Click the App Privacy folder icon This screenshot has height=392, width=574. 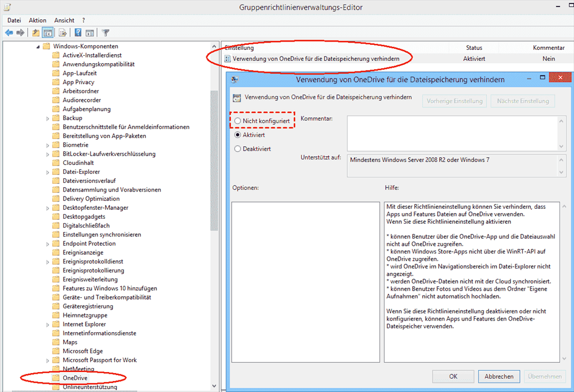pos(55,82)
